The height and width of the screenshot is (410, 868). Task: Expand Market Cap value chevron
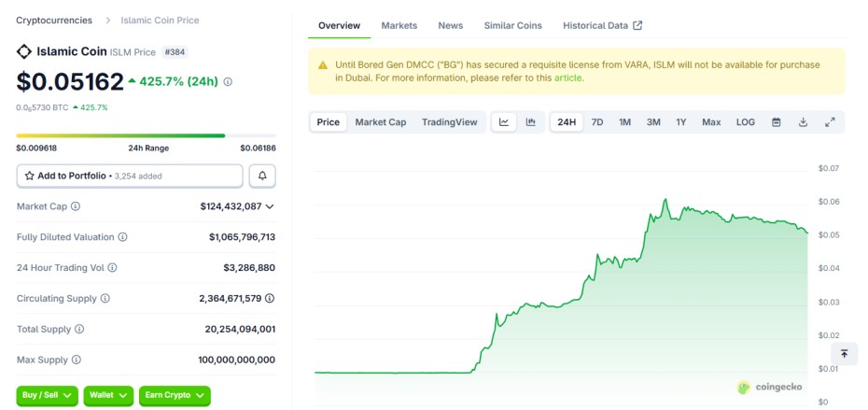click(x=270, y=206)
